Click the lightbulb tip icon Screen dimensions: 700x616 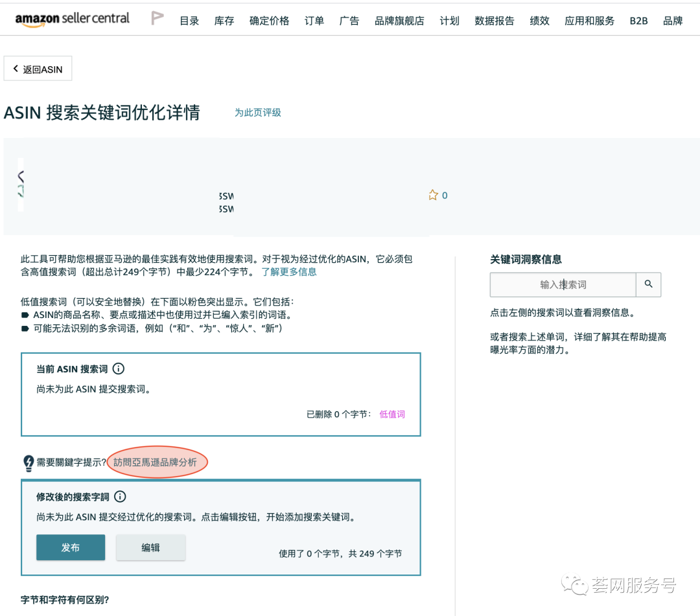tap(29, 463)
